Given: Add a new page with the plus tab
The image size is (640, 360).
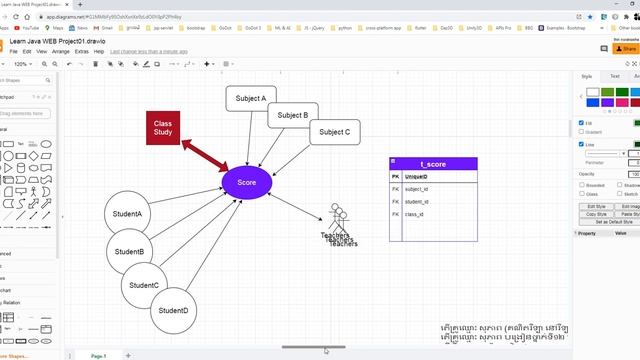Looking at the screenshot, I should pyautogui.click(x=128, y=356).
